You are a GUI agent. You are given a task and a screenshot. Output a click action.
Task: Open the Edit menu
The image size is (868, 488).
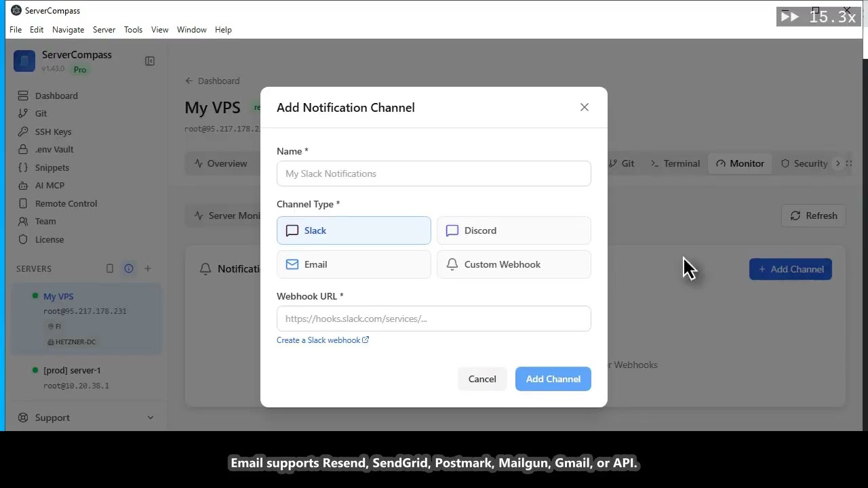37,30
